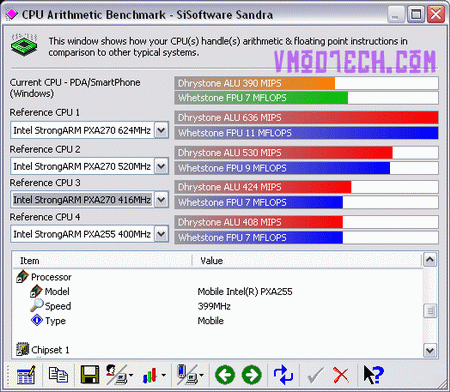Viewport: 450px width, 392px height.
Task: Click the blue Refresh arrows icon
Action: click(283, 375)
